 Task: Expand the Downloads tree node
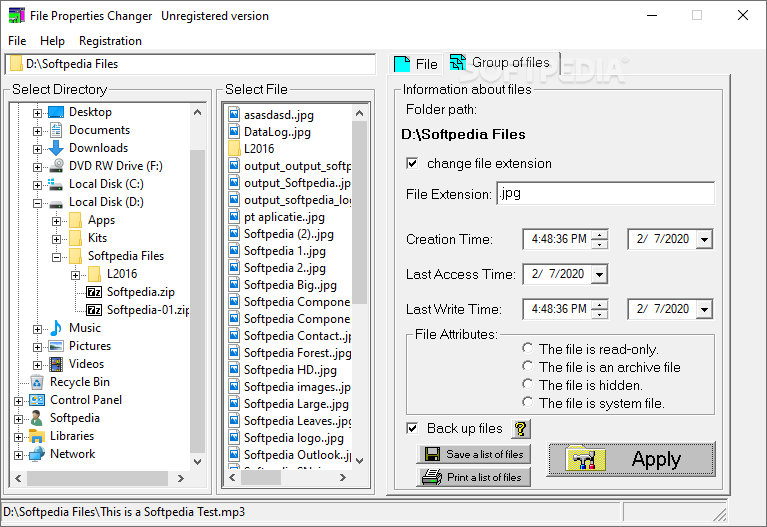[x=37, y=149]
